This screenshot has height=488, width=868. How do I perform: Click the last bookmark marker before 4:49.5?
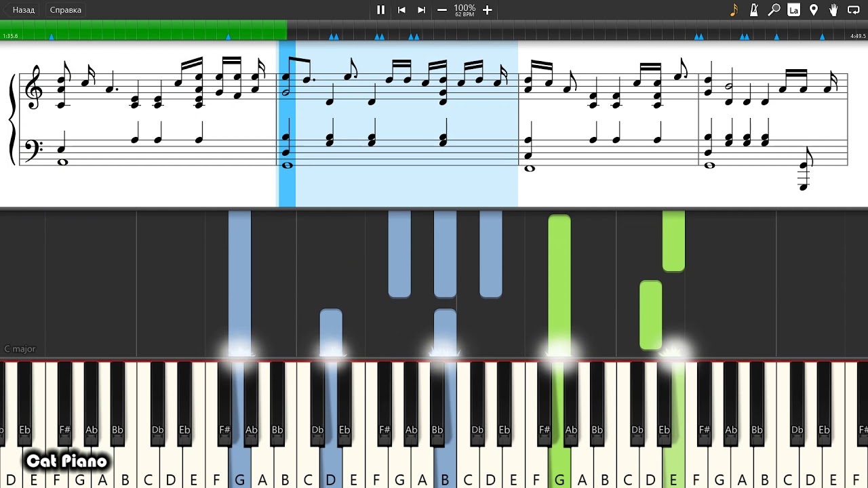(x=823, y=37)
